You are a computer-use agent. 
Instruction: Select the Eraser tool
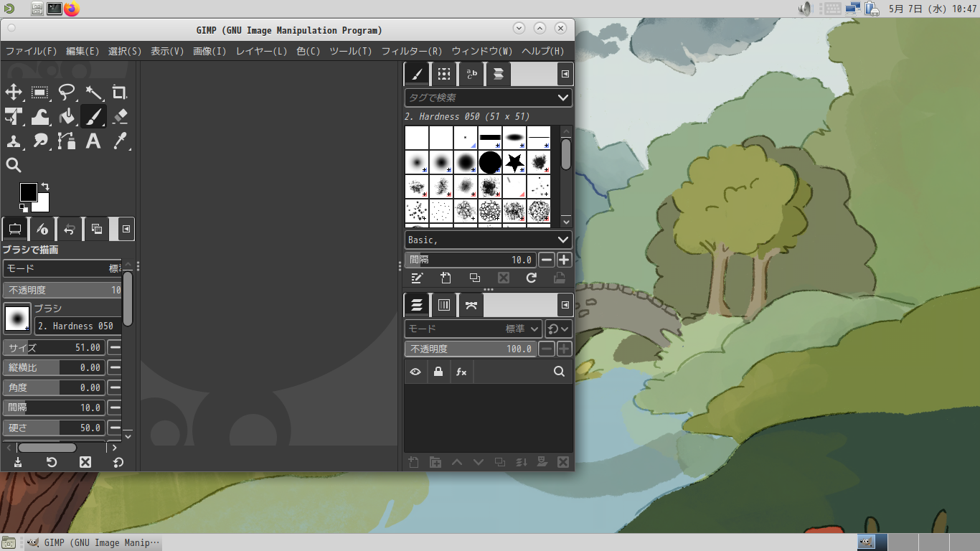click(120, 116)
